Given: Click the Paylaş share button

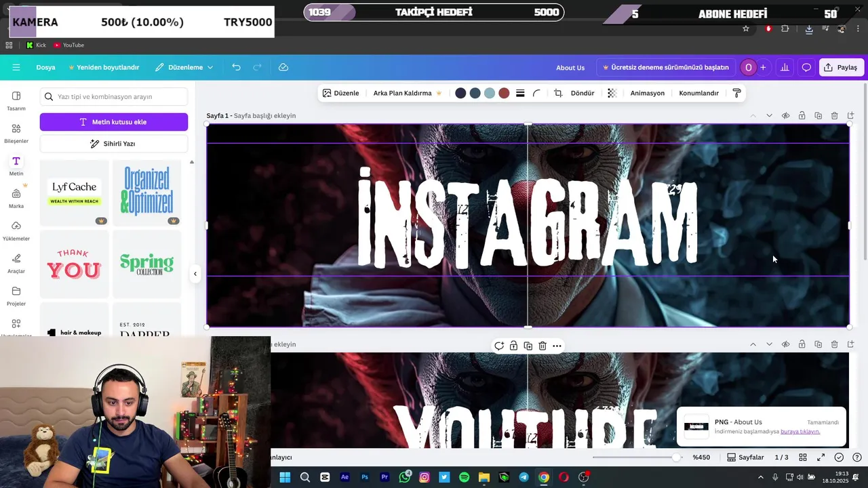Looking at the screenshot, I should [841, 67].
